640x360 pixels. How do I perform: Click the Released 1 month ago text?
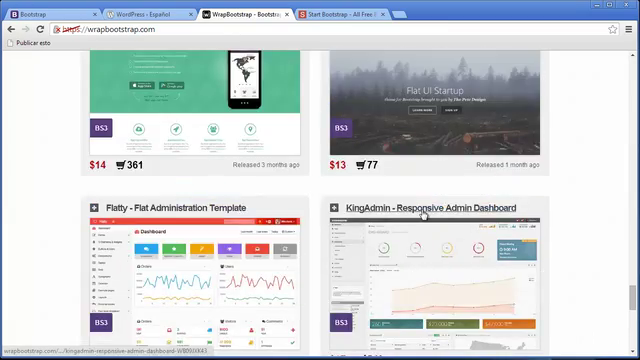508,165
